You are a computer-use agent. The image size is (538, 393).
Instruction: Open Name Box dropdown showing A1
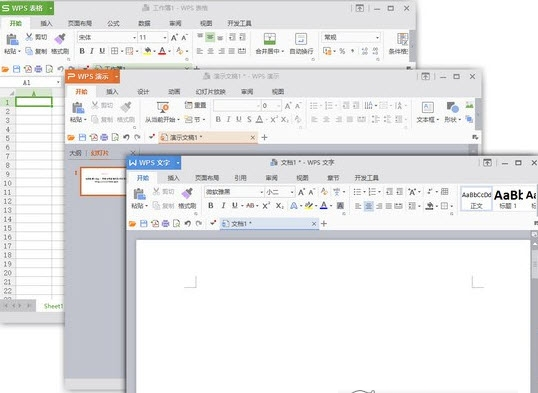click(58, 83)
